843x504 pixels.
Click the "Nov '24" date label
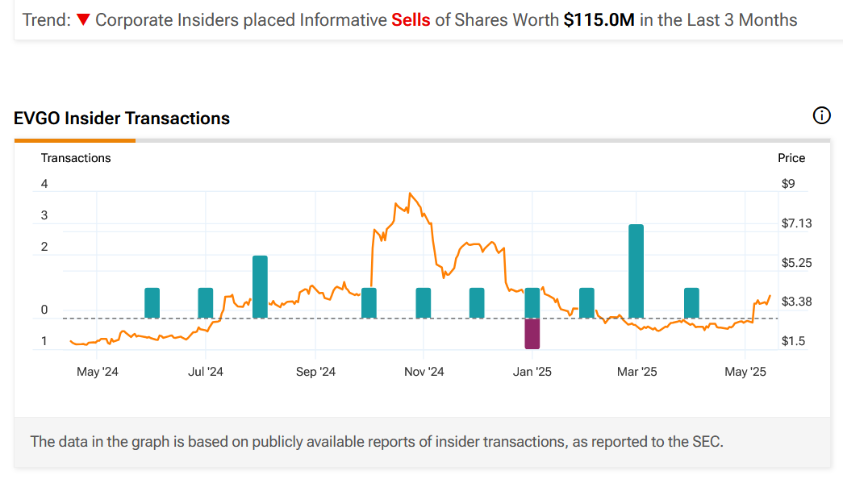click(424, 372)
